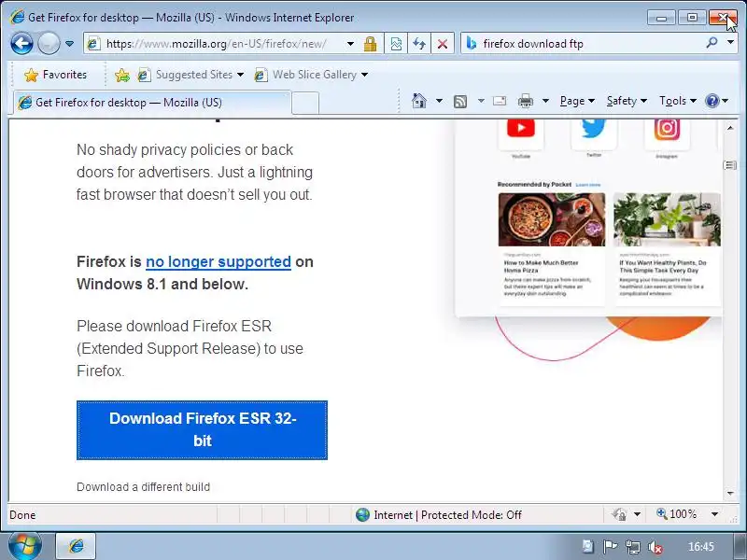
Task: Click the network tray icon
Action: [633, 547]
